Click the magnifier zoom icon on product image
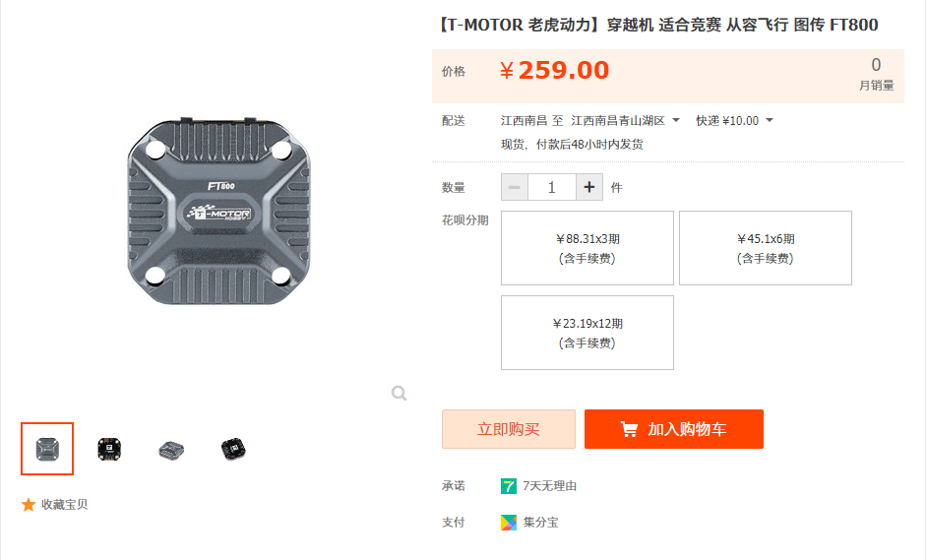This screenshot has width=927, height=560. click(399, 394)
